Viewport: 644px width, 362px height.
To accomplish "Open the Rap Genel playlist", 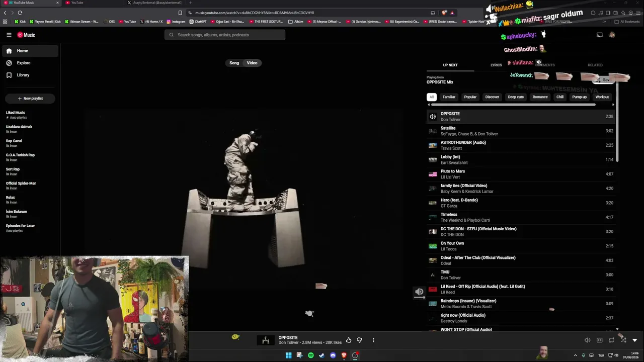I will 30,143.
